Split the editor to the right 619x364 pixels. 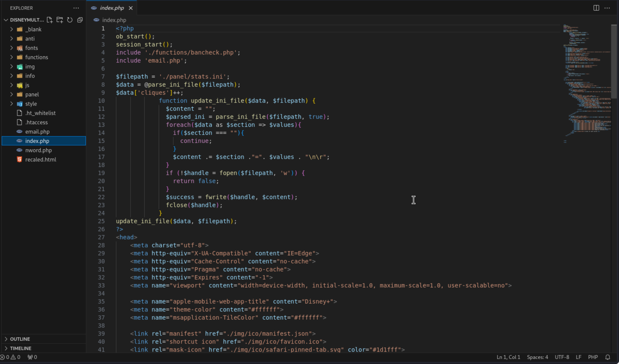coord(596,8)
